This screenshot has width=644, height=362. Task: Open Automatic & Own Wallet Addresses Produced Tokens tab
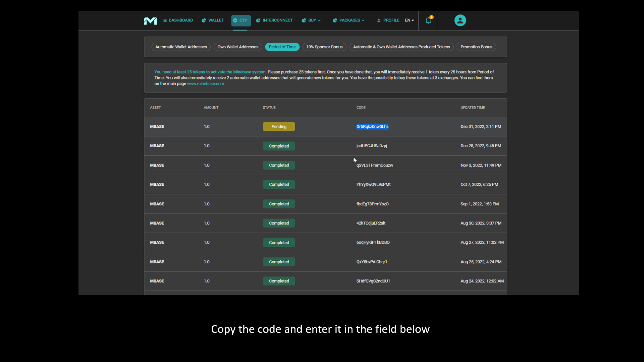pyautogui.click(x=401, y=47)
